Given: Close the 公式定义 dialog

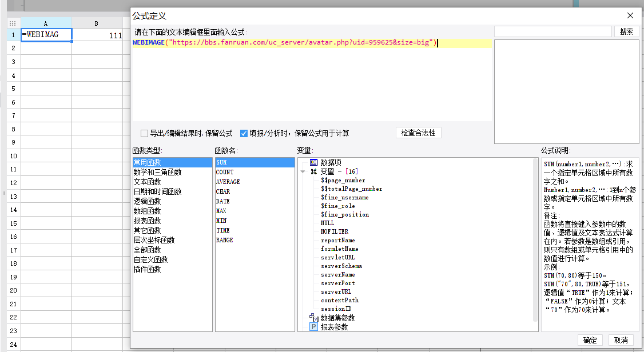Looking at the screenshot, I should tap(630, 15).
